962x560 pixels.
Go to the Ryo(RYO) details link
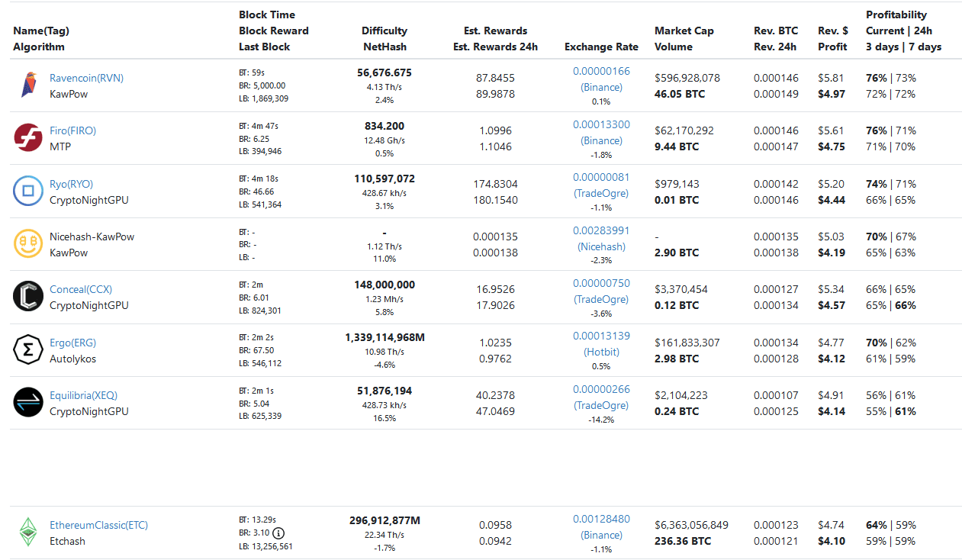click(71, 184)
